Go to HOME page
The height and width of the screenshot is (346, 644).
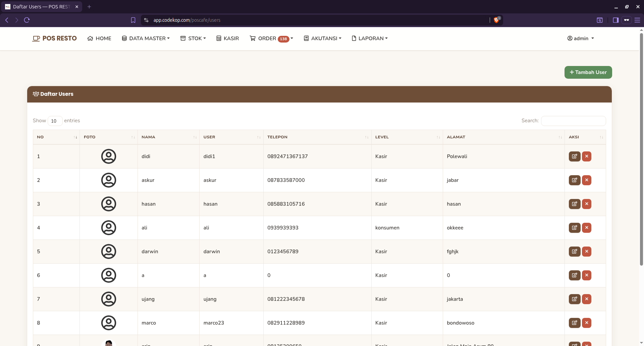pyautogui.click(x=99, y=39)
